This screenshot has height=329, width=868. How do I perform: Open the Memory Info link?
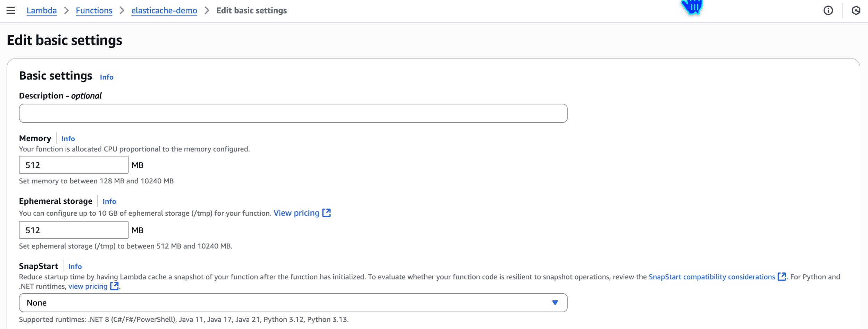68,139
